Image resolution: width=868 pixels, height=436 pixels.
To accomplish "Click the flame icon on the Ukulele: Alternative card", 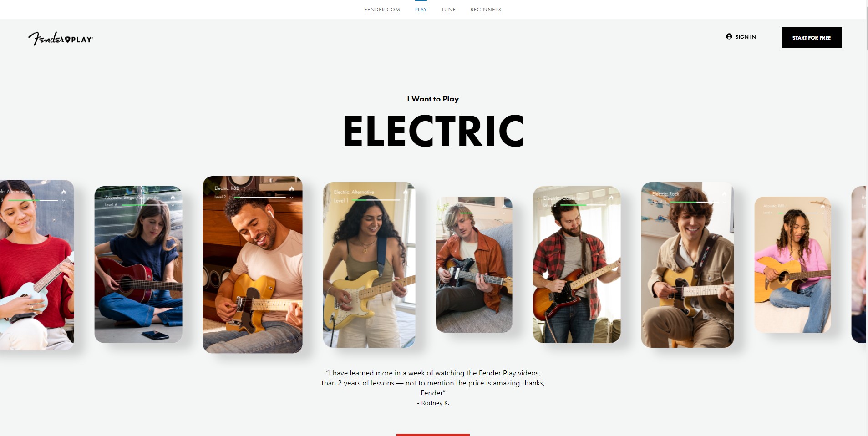I will tap(64, 192).
